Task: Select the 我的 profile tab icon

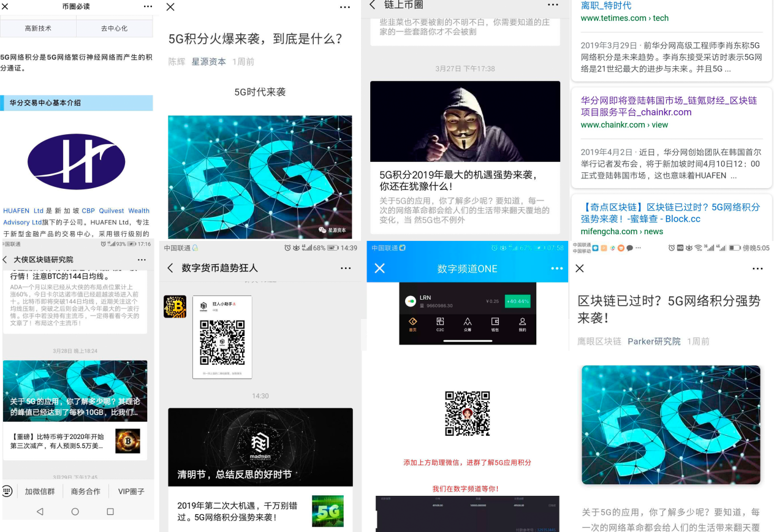Action: tap(522, 324)
